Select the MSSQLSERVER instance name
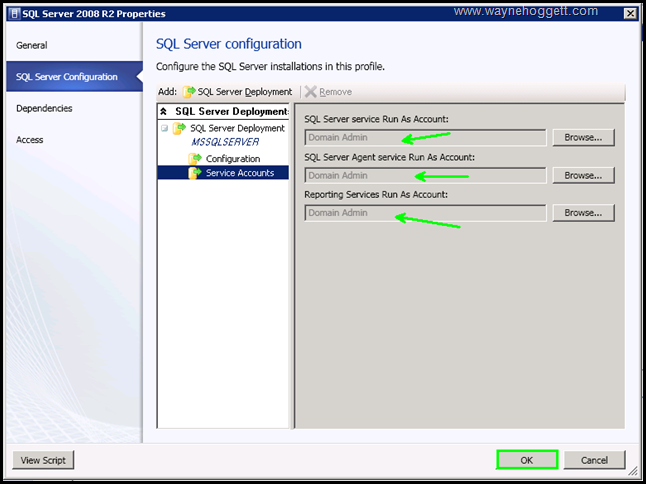 click(225, 142)
